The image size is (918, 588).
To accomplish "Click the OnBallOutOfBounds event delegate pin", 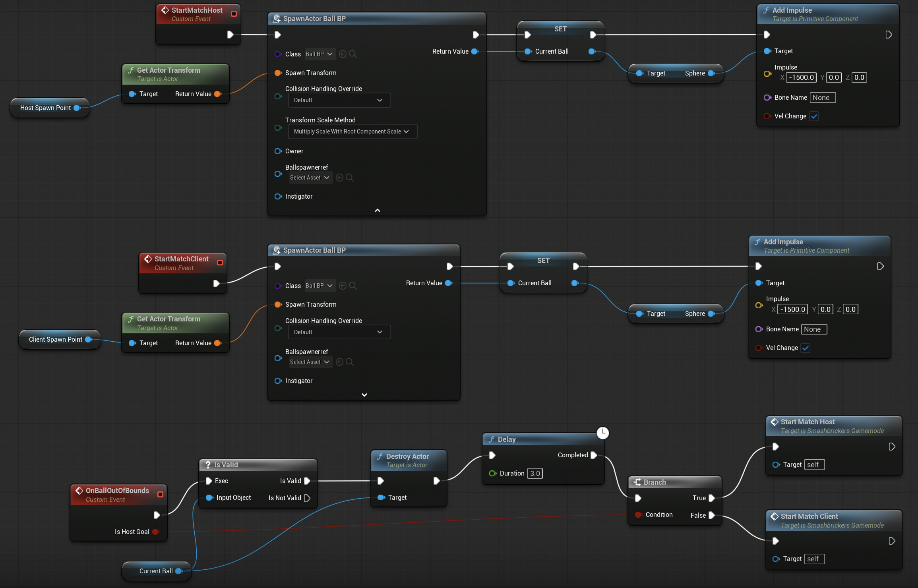I will click(160, 494).
